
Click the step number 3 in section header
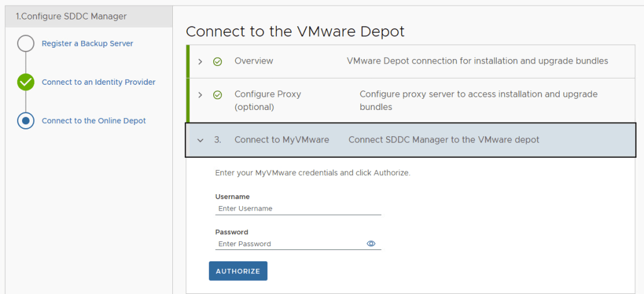(218, 140)
